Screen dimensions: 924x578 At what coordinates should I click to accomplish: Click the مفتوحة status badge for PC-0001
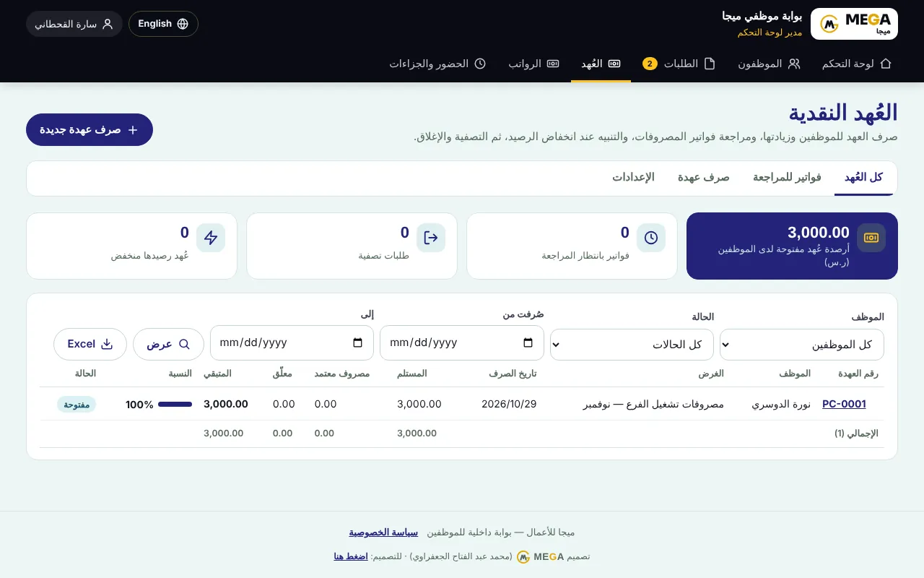[x=77, y=405]
